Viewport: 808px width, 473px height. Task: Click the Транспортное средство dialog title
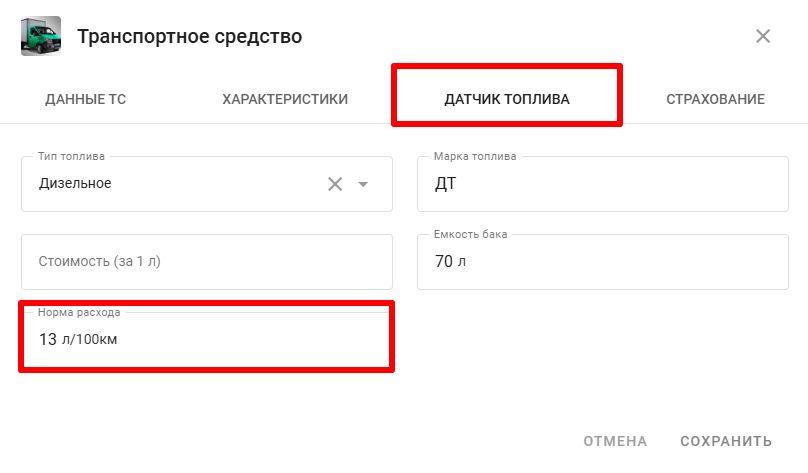tap(190, 37)
